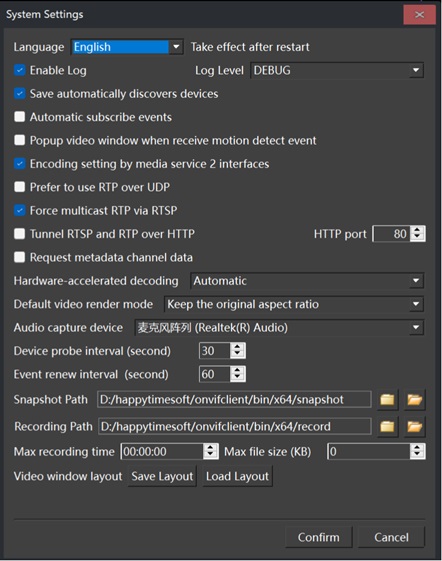442x561 pixels.
Task: Increase HTTP port value
Action: 417,230
